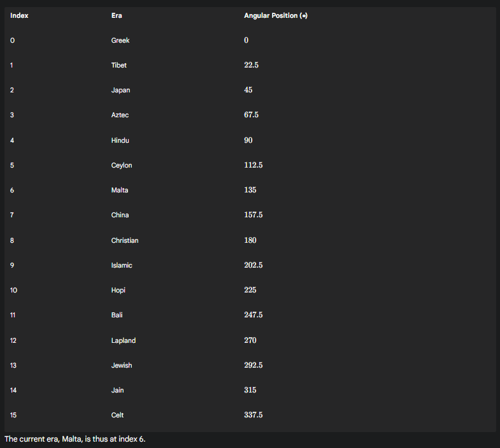
Task: Select the Tibet era cell
Action: pyautogui.click(x=118, y=66)
